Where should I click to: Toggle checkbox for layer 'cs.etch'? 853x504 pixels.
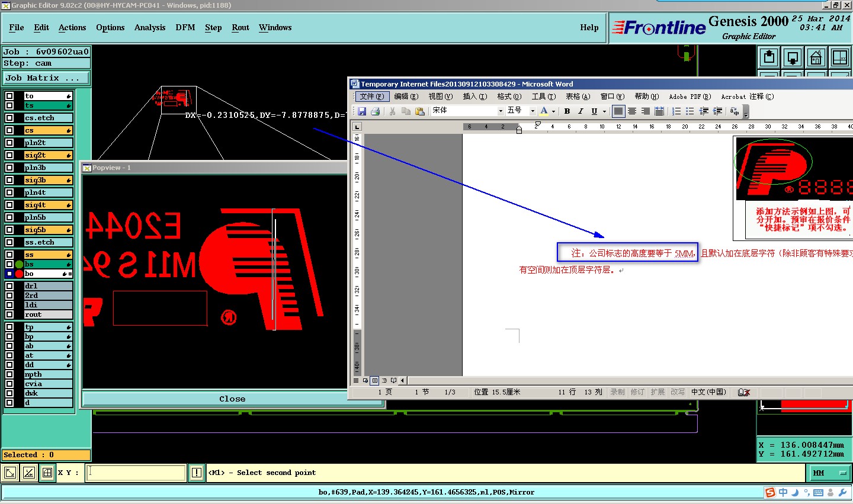click(9, 118)
